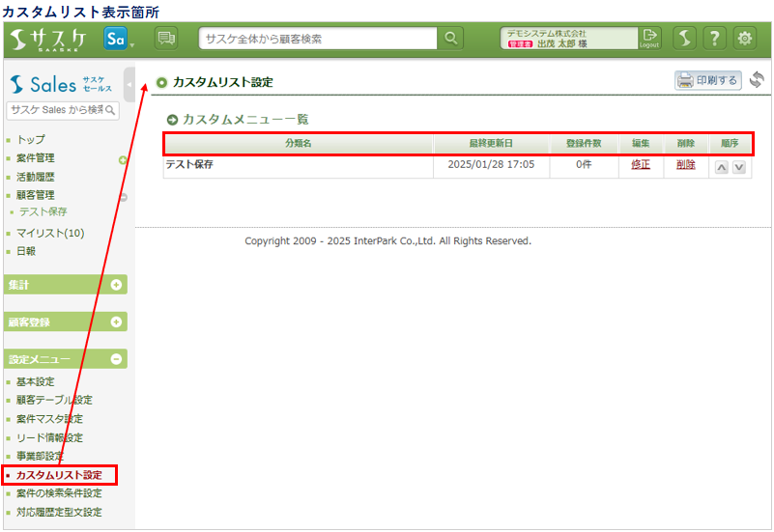Click the magnifier button beside global search

pyautogui.click(x=451, y=39)
